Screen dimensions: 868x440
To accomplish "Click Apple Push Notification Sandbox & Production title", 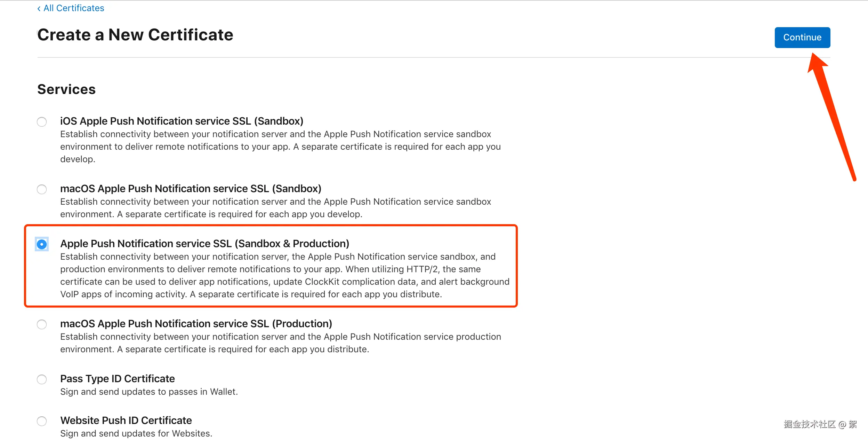I will click(x=204, y=244).
